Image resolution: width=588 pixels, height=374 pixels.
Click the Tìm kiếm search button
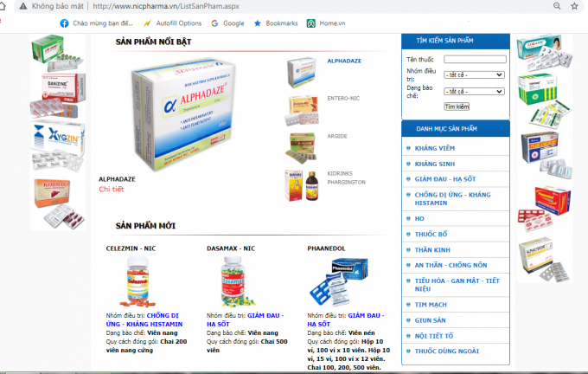tap(457, 106)
